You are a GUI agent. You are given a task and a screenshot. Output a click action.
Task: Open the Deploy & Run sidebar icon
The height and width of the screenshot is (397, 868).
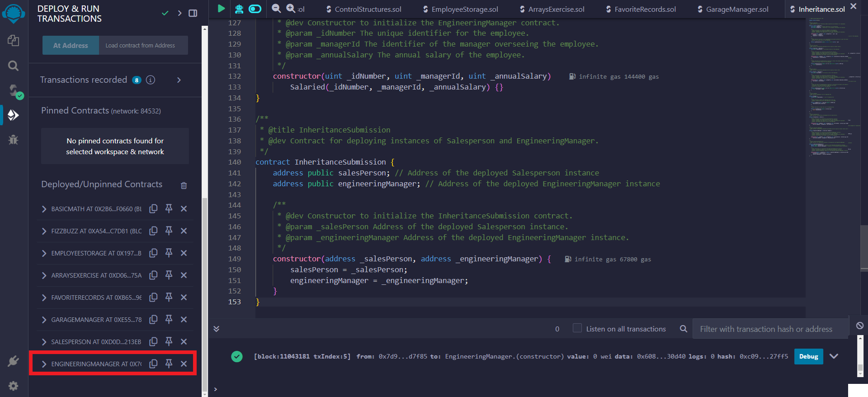click(13, 115)
